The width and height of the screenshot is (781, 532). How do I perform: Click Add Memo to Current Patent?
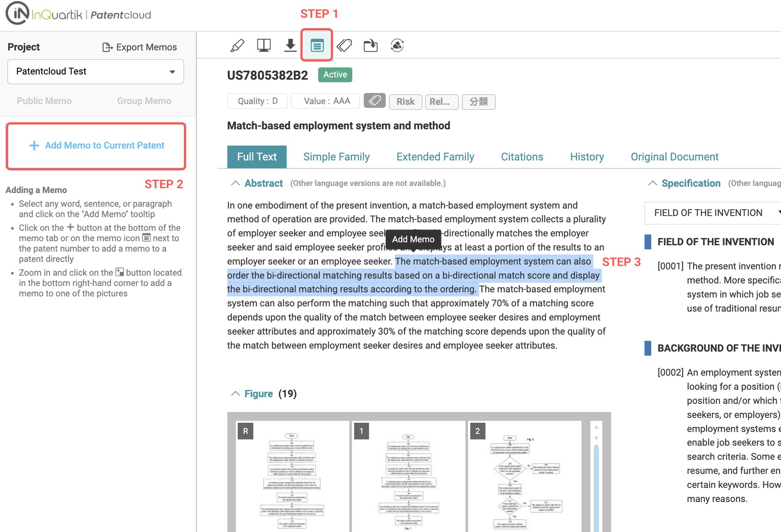(96, 146)
